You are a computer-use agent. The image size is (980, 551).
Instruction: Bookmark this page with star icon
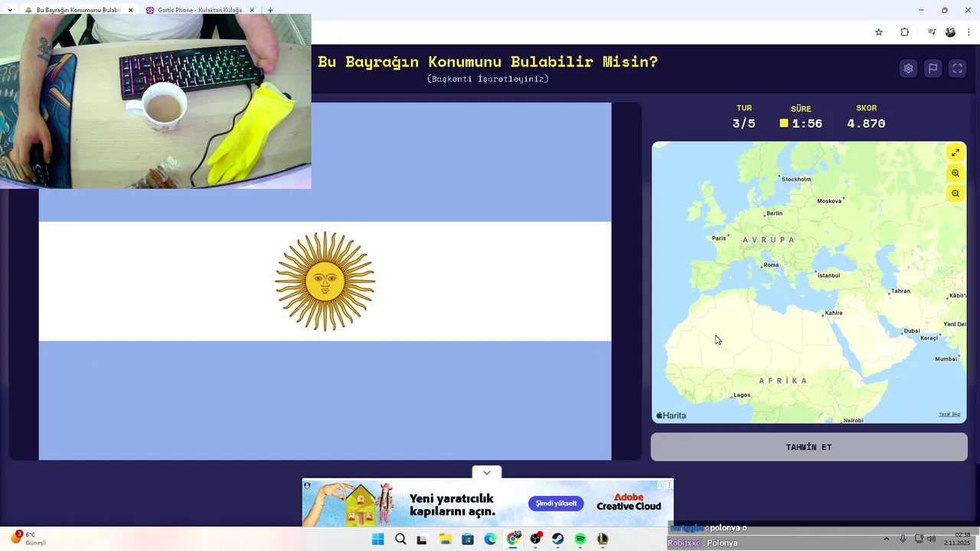click(x=879, y=32)
